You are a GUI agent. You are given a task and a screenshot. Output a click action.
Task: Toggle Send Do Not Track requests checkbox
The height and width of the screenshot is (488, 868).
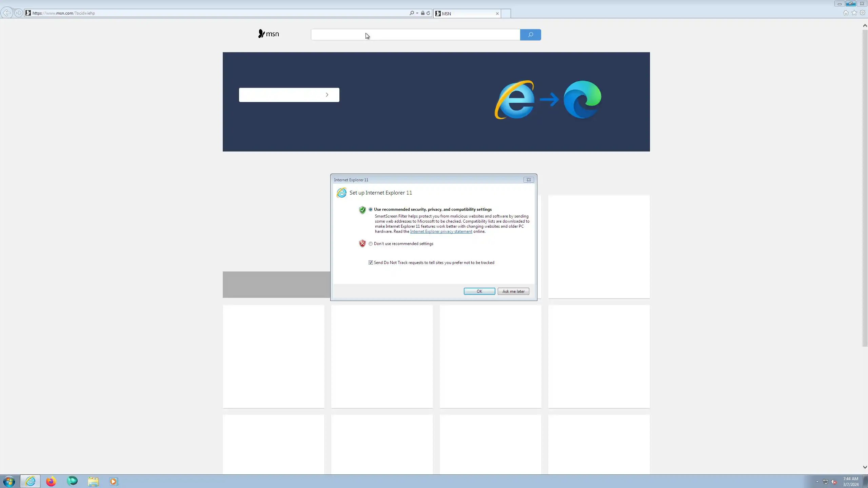pos(371,263)
